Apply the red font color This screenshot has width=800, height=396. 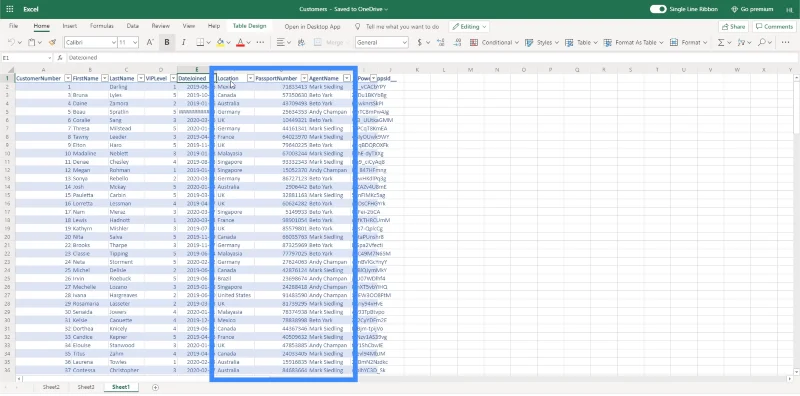tap(240, 42)
